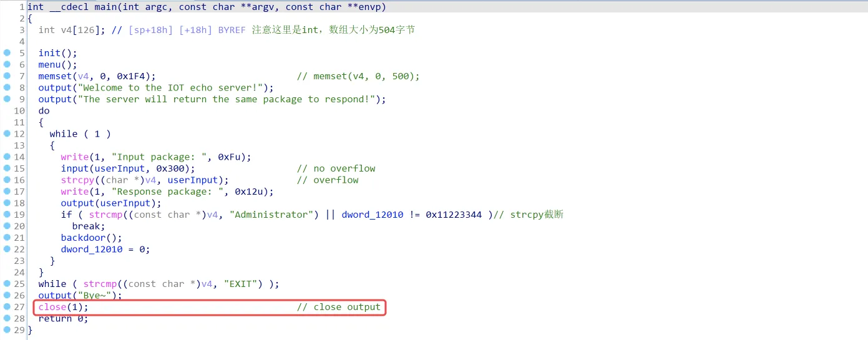Click the "Input package: " string

[x=159, y=157]
